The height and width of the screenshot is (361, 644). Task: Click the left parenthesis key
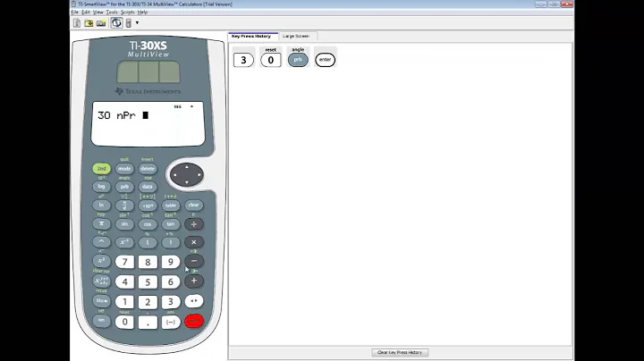pyautogui.click(x=148, y=242)
